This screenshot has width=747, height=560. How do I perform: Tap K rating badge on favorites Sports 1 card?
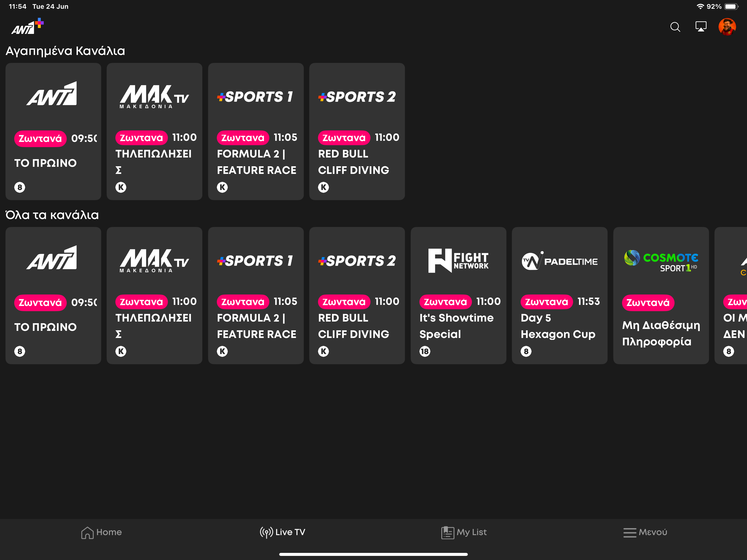click(222, 187)
